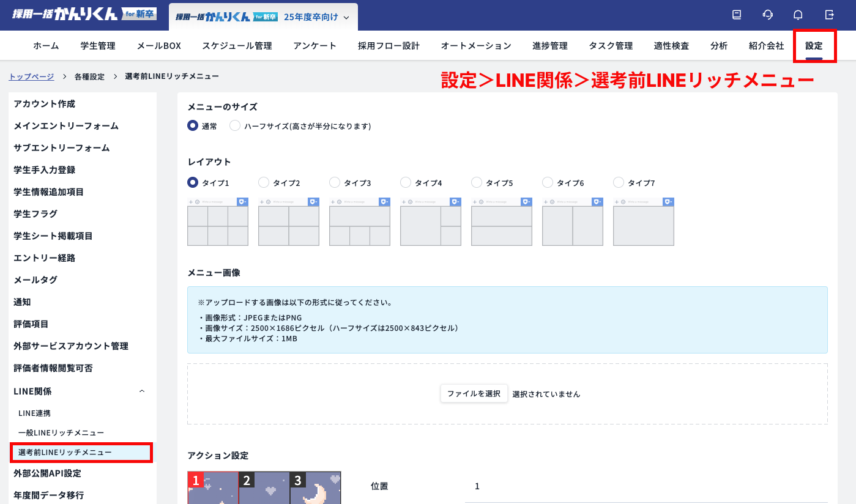
Task: Select ハーフサイズ menu size option
Action: point(234,125)
